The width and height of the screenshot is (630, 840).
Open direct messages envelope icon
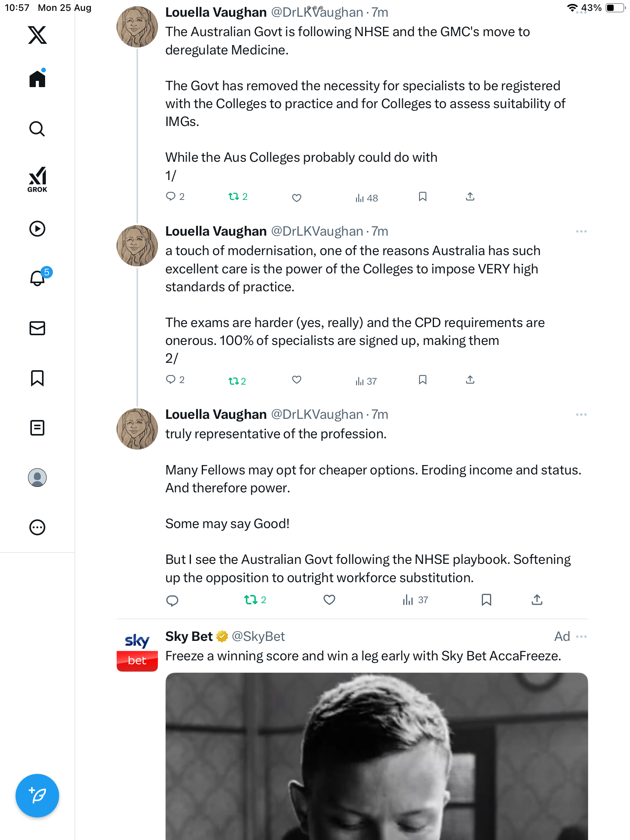[37, 328]
